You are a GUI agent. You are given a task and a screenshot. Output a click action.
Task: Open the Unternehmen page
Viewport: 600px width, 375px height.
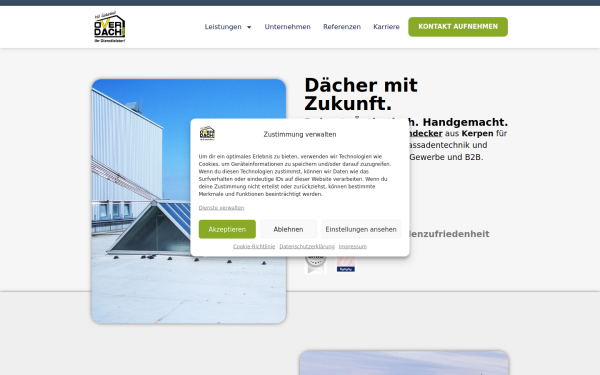287,27
